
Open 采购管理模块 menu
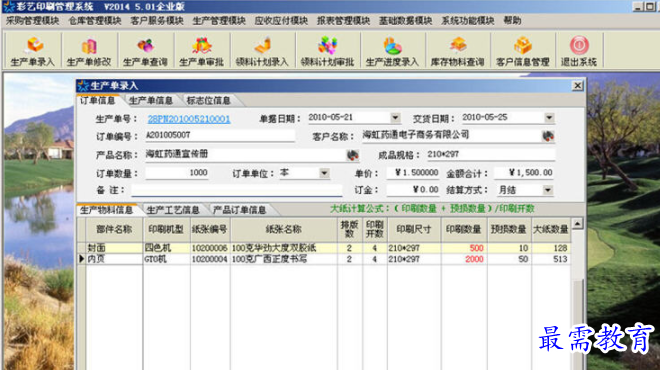[33, 21]
